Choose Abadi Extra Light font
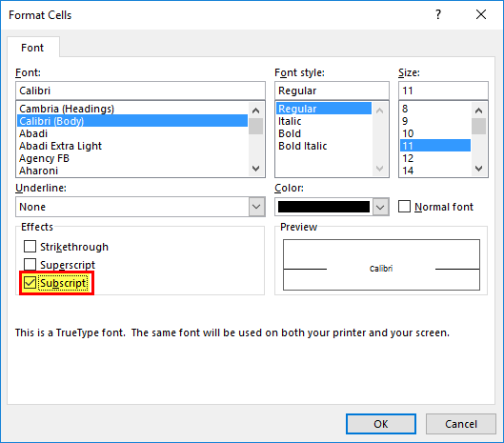Image resolution: width=504 pixels, height=443 pixels. pos(132,146)
